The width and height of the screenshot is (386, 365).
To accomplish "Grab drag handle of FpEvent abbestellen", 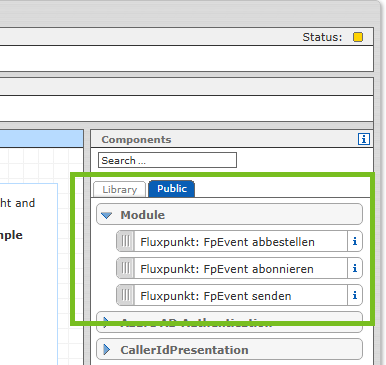I will 126,241.
